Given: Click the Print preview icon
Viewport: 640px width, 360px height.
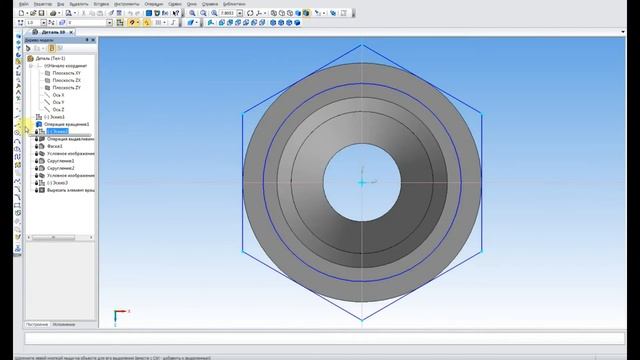Looking at the screenshot, I should point(69,13).
